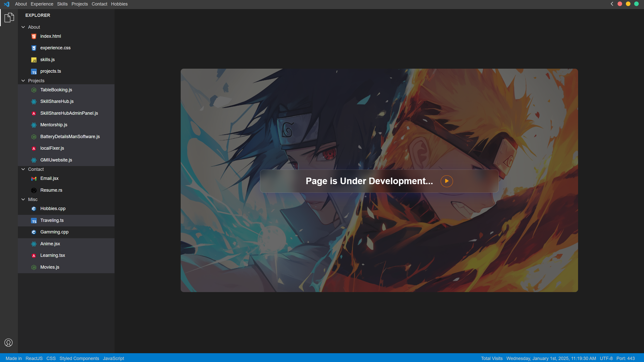Open the SkillShareHubAdminPanel.js file name

click(x=69, y=113)
